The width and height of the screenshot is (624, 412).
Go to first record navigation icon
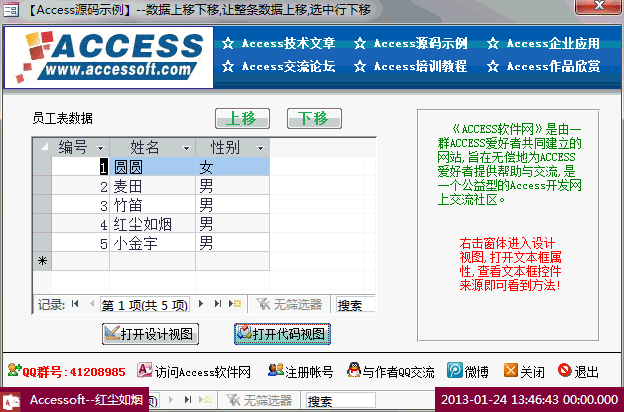[75, 304]
